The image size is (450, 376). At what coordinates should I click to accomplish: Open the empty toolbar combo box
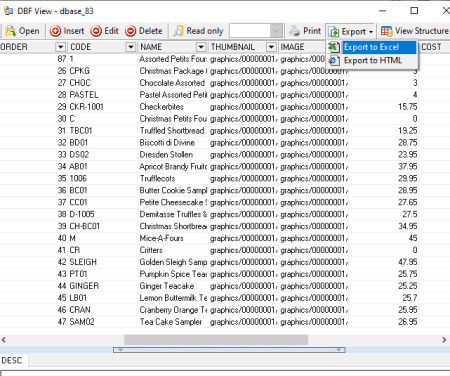click(x=256, y=31)
